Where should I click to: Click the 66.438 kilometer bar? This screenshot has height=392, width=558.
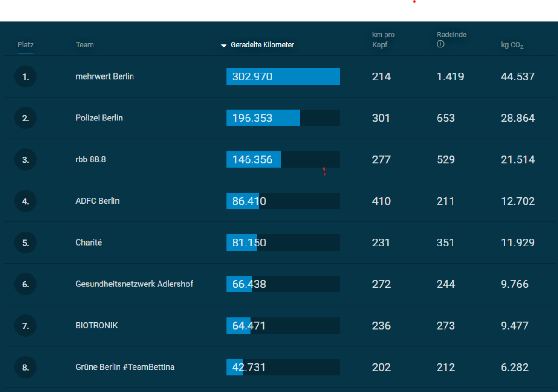pos(283,284)
